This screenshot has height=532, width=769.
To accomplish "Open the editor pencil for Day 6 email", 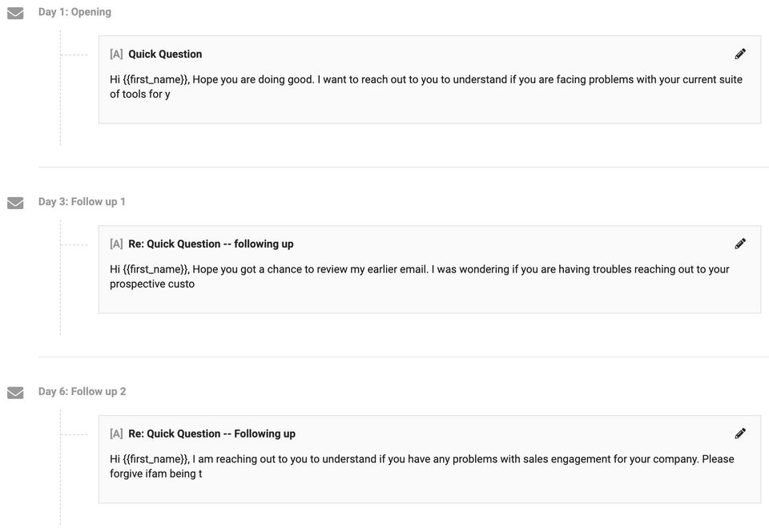I will [x=740, y=433].
